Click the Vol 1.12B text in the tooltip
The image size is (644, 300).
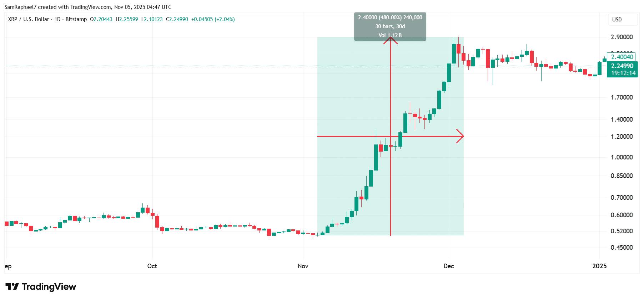point(390,35)
